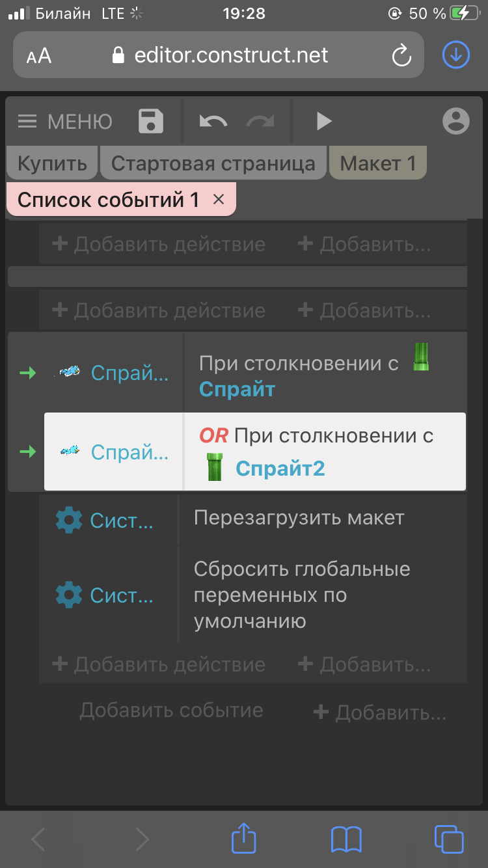Screen dimensions: 488x868
Task: Click Добавить действие below system actions
Action: pos(159,664)
